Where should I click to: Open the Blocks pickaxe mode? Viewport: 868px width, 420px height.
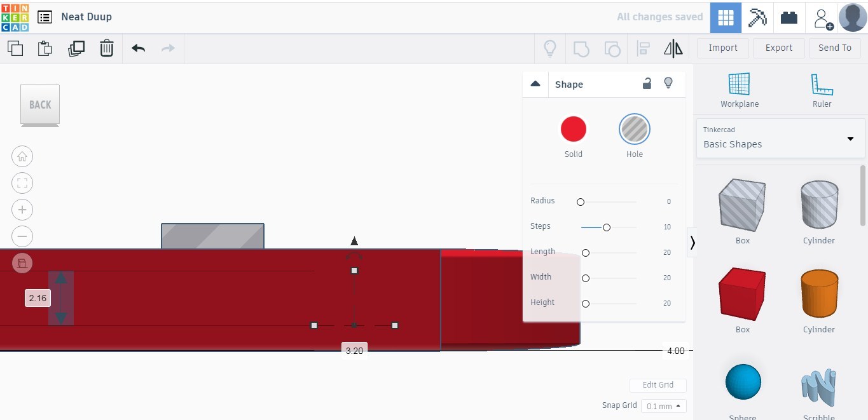(x=757, y=17)
